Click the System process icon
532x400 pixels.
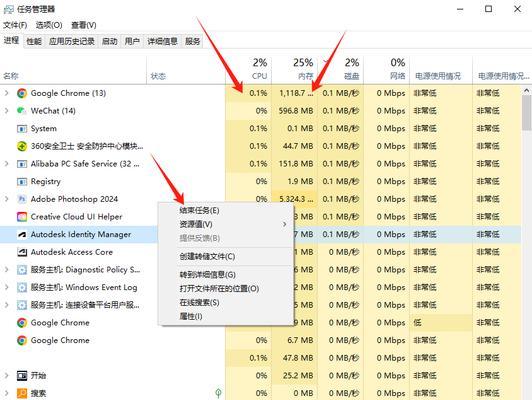point(22,129)
